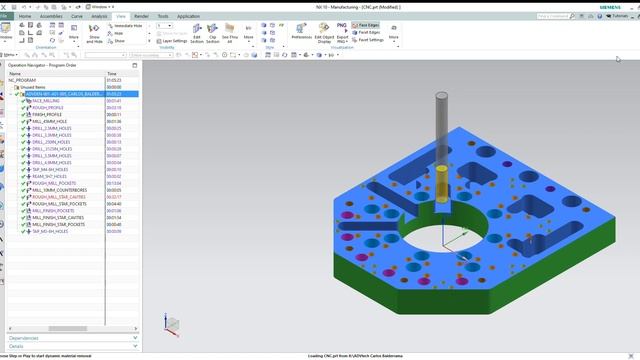The width and height of the screenshot is (640, 360).
Task: Click the Show command in Visibility group
Action: tap(116, 41)
